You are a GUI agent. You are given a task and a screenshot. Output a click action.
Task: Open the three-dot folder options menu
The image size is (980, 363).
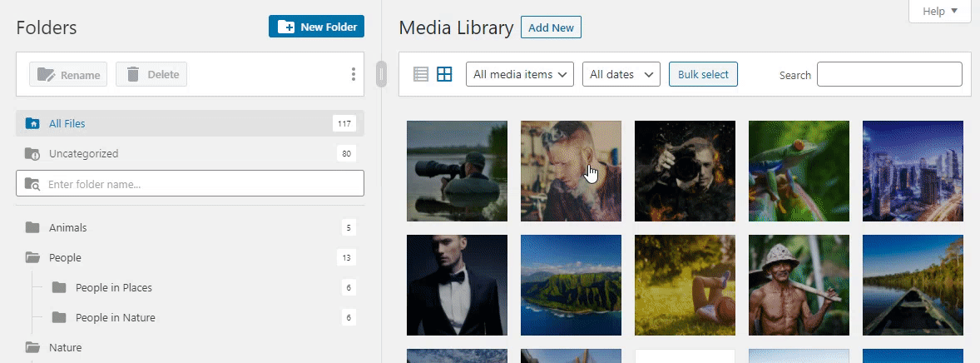[x=353, y=74]
